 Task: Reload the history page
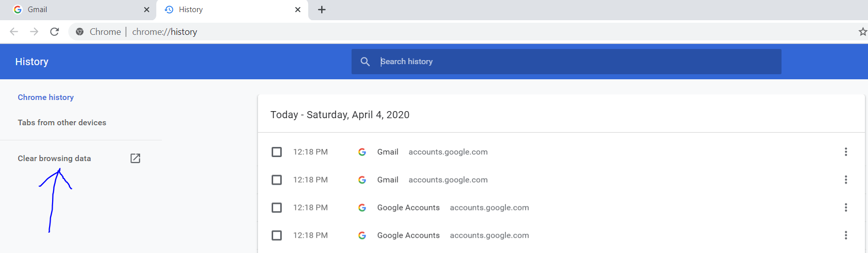tap(55, 32)
